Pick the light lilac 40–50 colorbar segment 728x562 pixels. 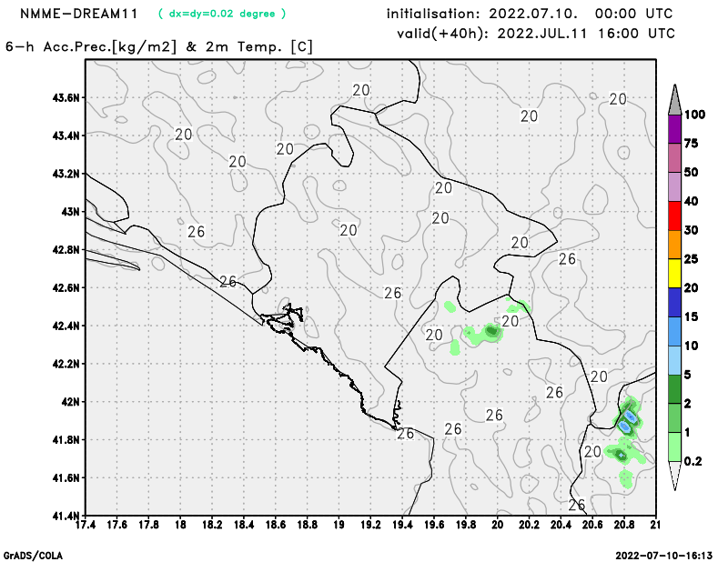(674, 187)
